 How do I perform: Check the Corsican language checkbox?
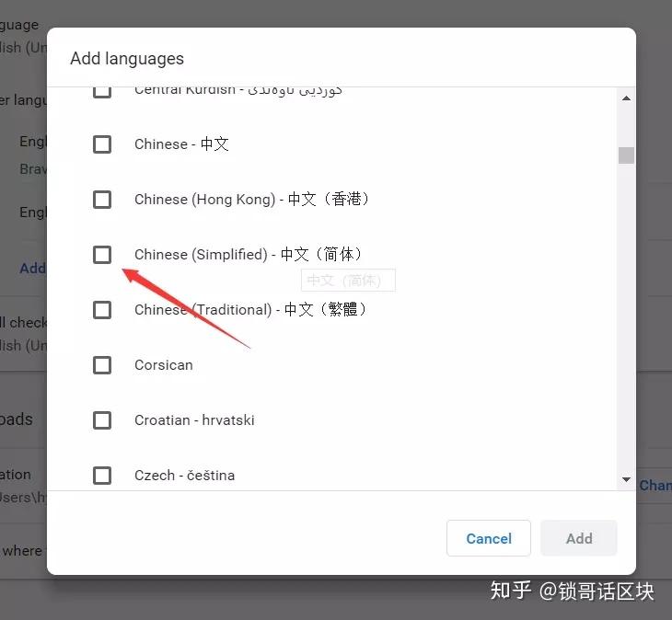[x=102, y=365]
